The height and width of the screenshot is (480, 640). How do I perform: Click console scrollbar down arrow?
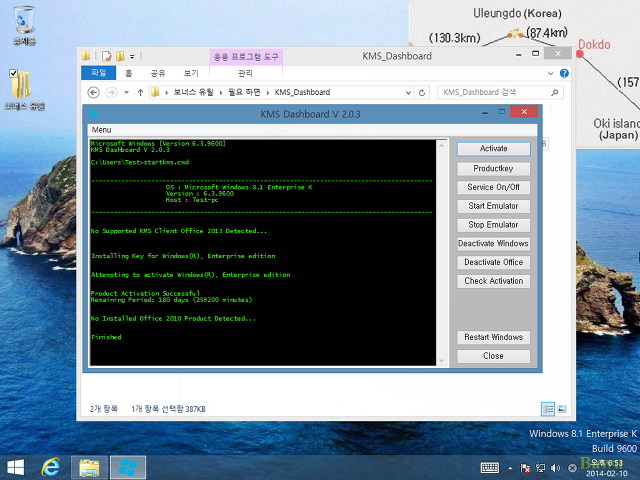pyautogui.click(x=442, y=360)
